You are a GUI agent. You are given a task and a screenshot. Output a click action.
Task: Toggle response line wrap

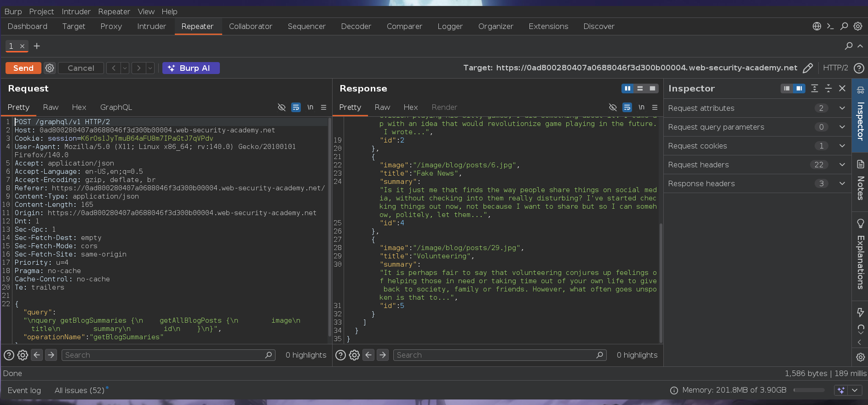(x=627, y=107)
